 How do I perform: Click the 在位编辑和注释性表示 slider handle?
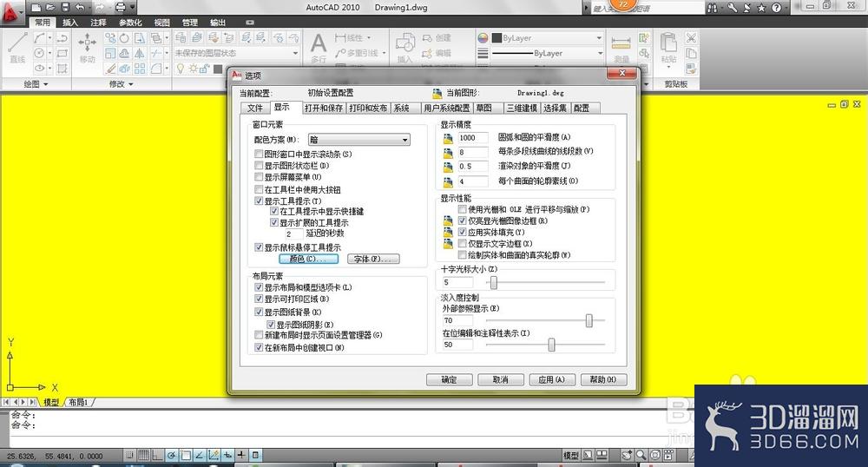[x=551, y=345]
